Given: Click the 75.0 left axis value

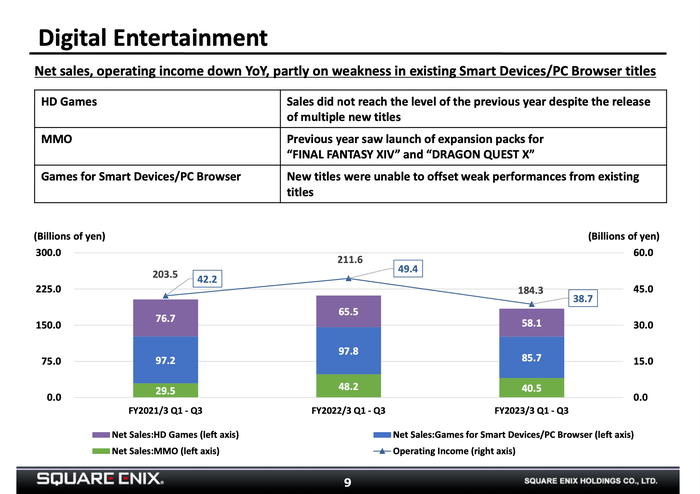Looking at the screenshot, I should (51, 361).
